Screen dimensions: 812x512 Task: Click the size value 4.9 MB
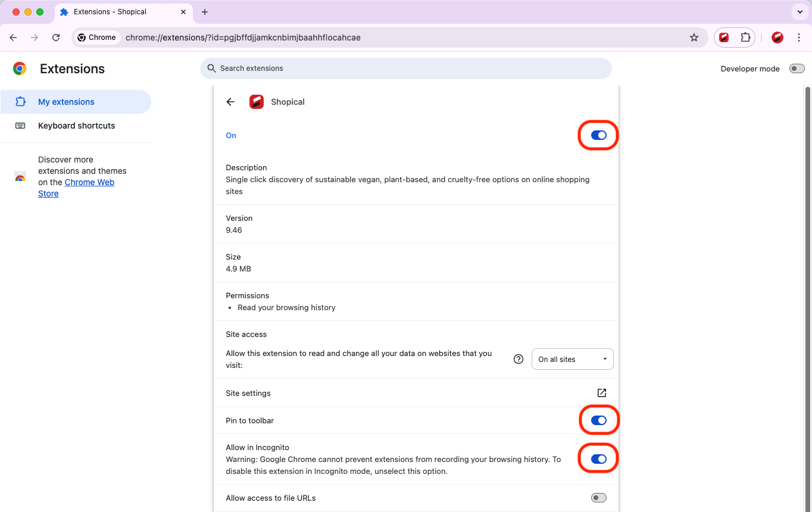click(x=238, y=269)
